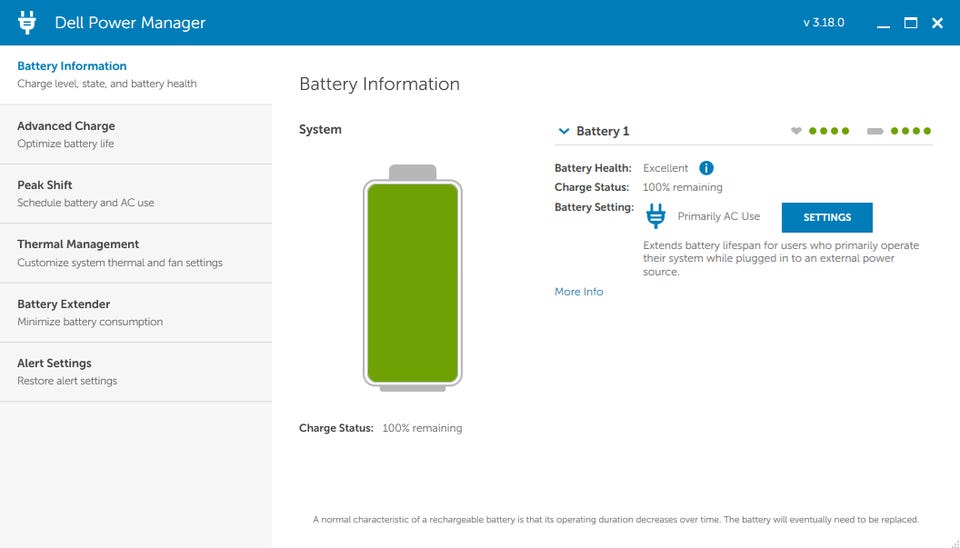Screen dimensions: 960x548
Task: Click the Battery Health info icon
Action: point(706,168)
